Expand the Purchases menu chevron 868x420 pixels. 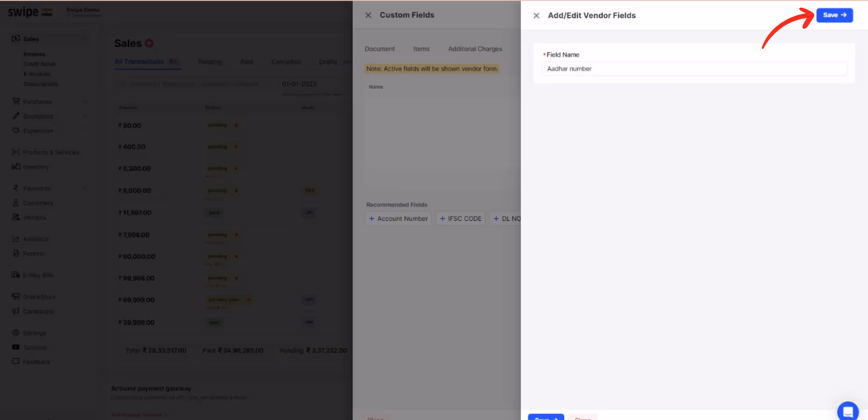click(85, 102)
